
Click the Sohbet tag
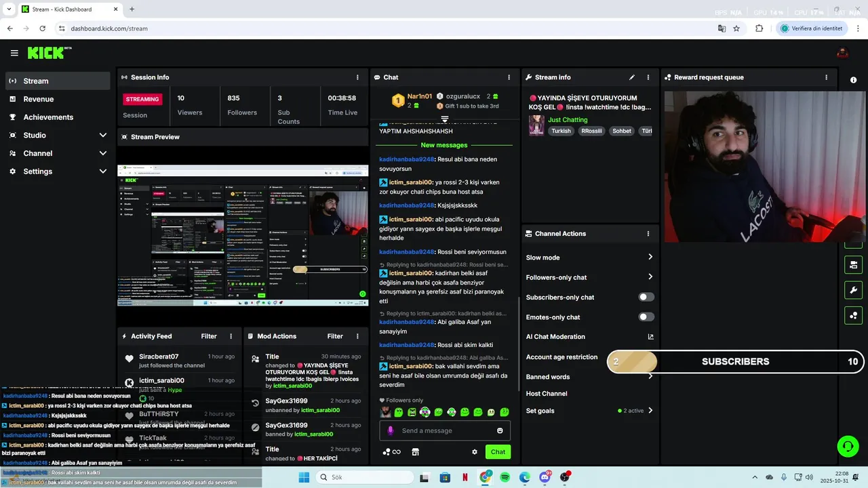click(622, 131)
